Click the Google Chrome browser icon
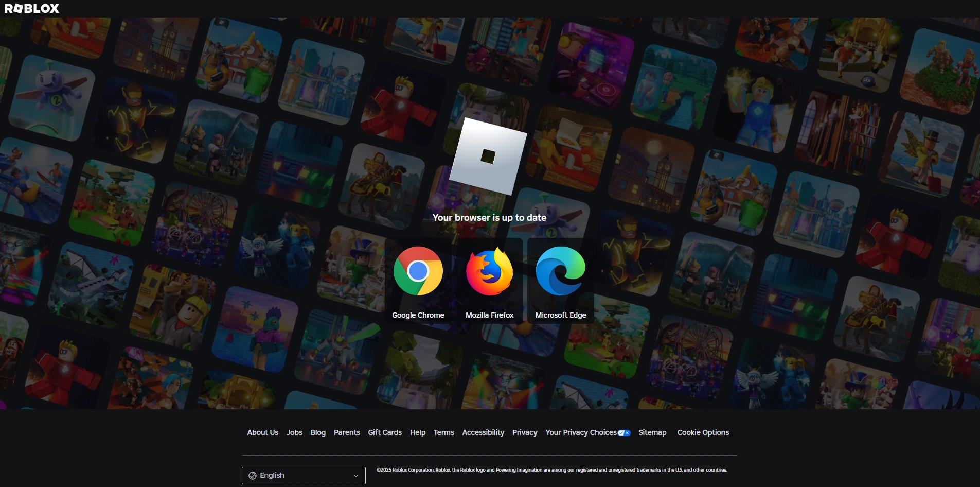 pos(418,271)
